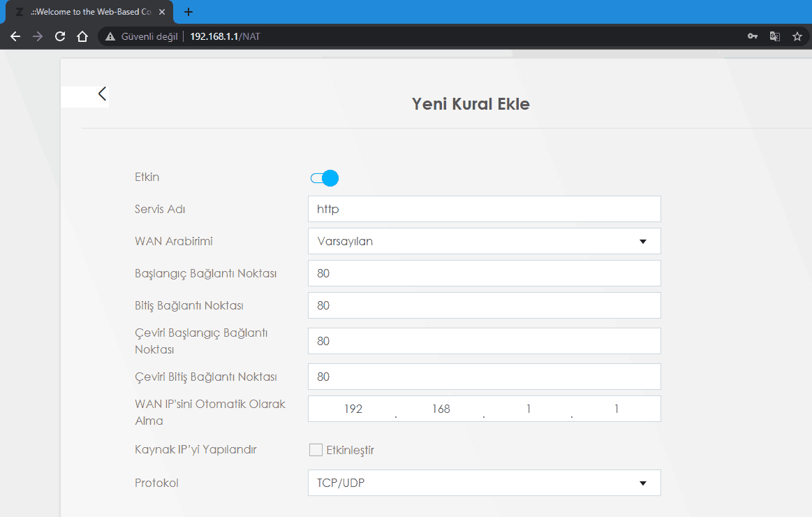Check the Etkinleştir checkbox
Viewport: 812px width, 517px height.
316,450
